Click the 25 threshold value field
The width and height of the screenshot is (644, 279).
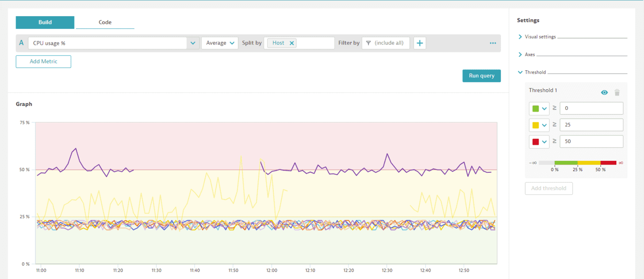592,125
